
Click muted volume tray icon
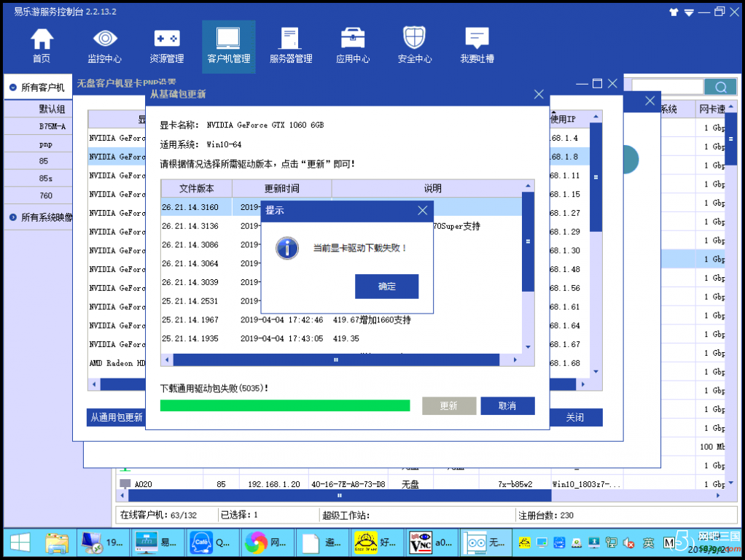pyautogui.click(x=628, y=542)
